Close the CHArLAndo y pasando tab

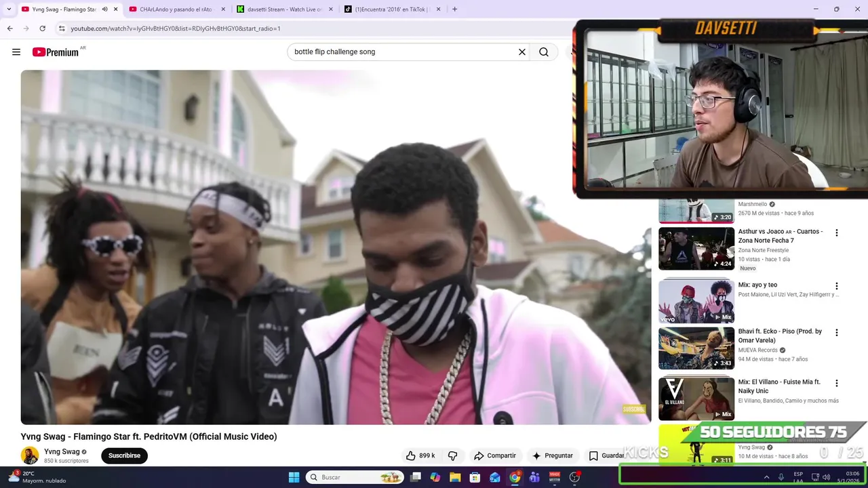tap(223, 9)
